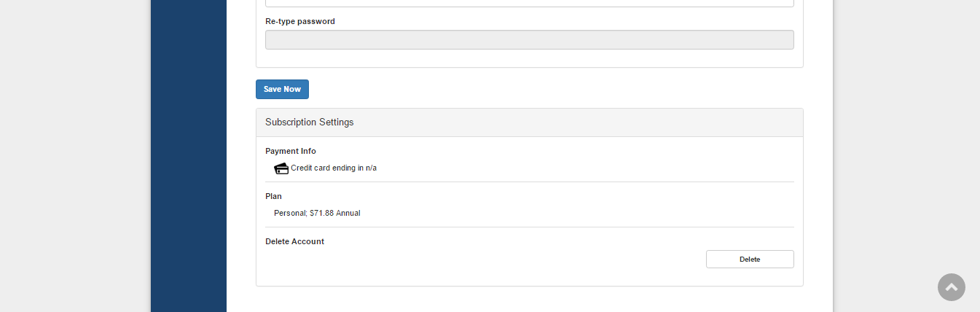The width and height of the screenshot is (980, 312).
Task: Click the Delete Account heading
Action: tap(294, 241)
